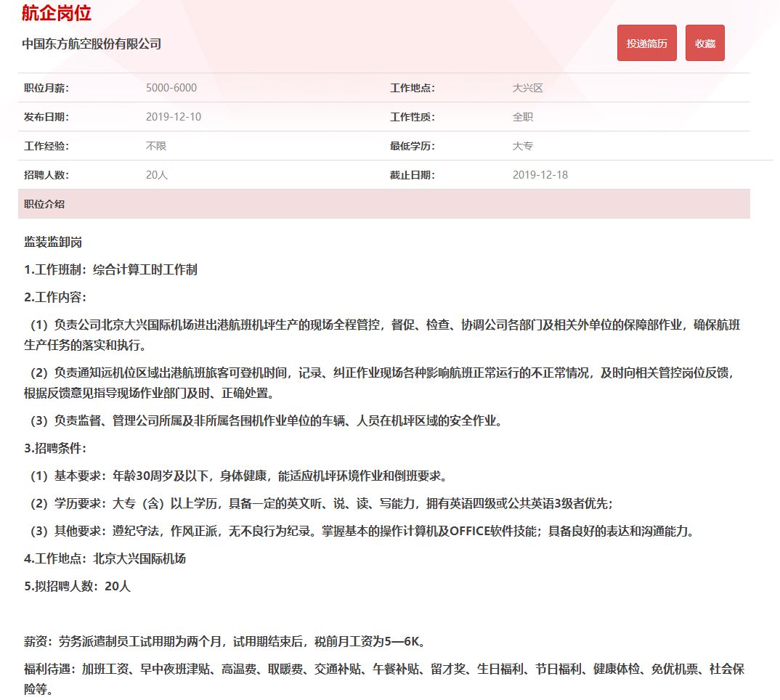The height and width of the screenshot is (700, 780).
Task: Click the 监装监卸岗 job heading
Action: click(x=53, y=242)
